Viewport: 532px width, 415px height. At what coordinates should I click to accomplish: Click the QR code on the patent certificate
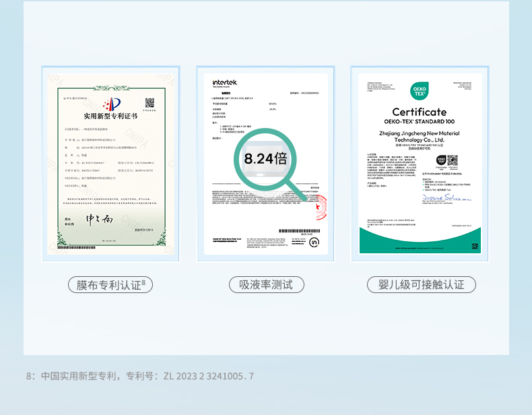coord(149,102)
